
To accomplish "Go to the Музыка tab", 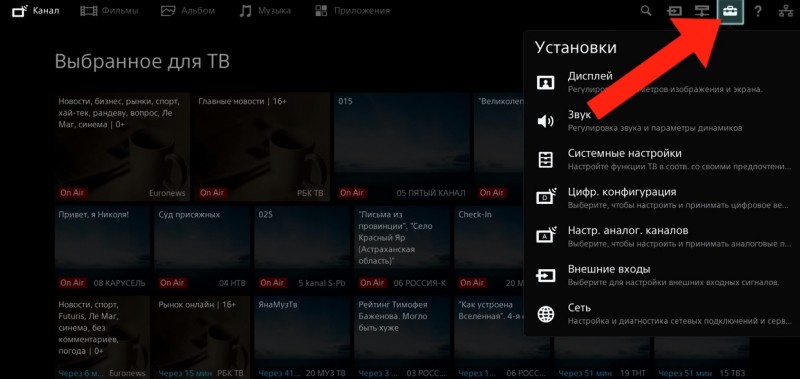I will (x=265, y=11).
